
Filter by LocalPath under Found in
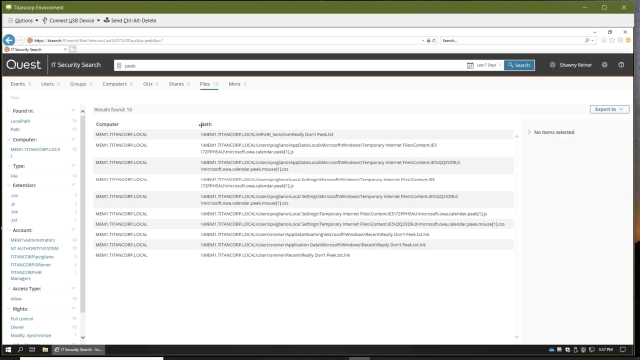point(20,121)
